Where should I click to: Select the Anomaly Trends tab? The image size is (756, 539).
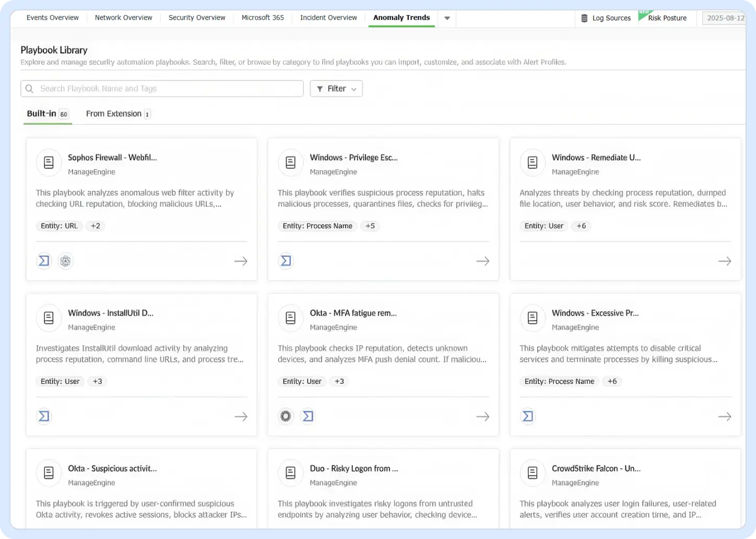[x=401, y=18]
